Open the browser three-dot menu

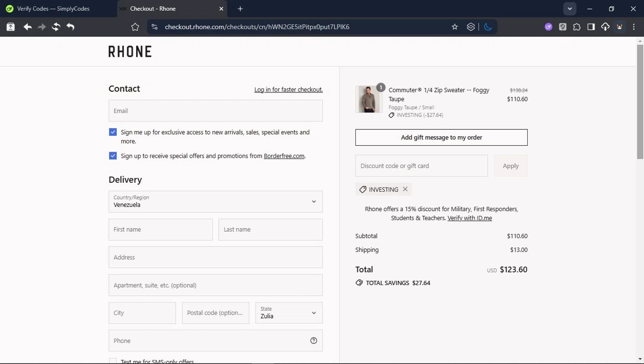click(634, 27)
